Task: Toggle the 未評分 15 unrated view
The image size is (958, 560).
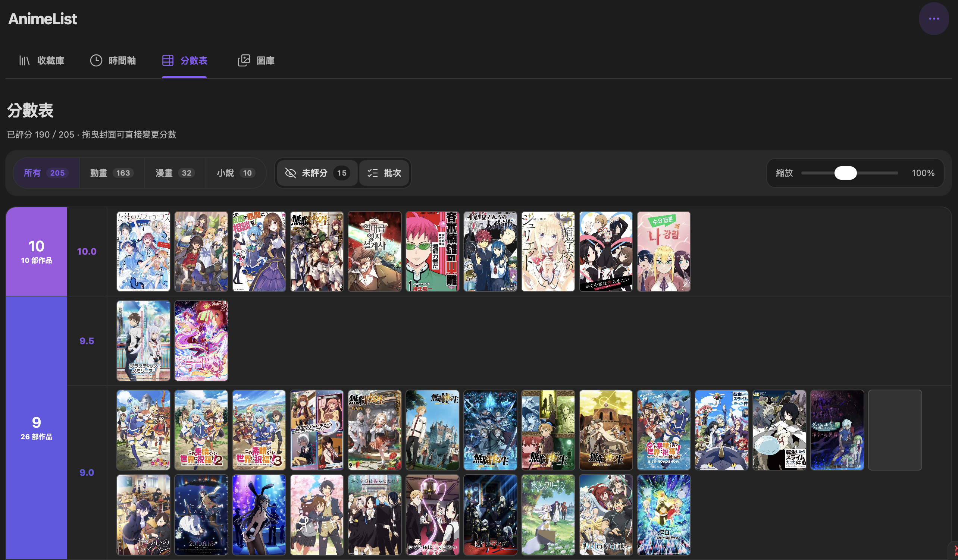Action: pos(317,173)
